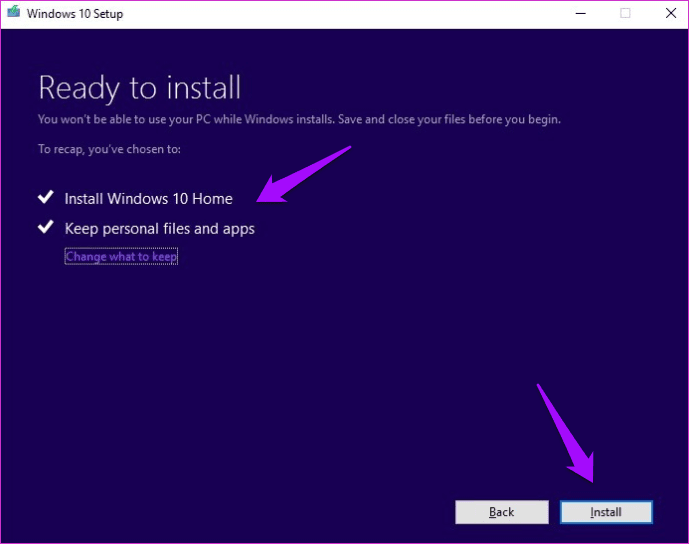The width and height of the screenshot is (689, 544).
Task: Click the 'Ready to install' heading
Action: coord(140,88)
